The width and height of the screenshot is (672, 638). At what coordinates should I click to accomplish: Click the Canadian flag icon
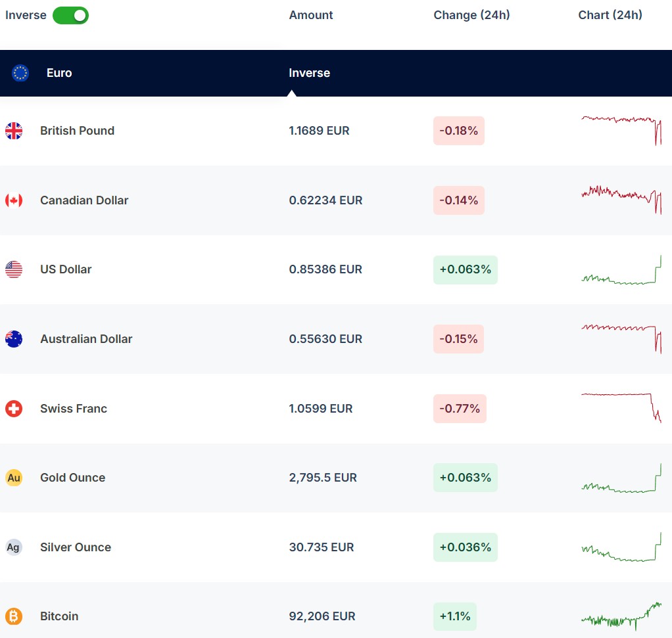(x=14, y=200)
